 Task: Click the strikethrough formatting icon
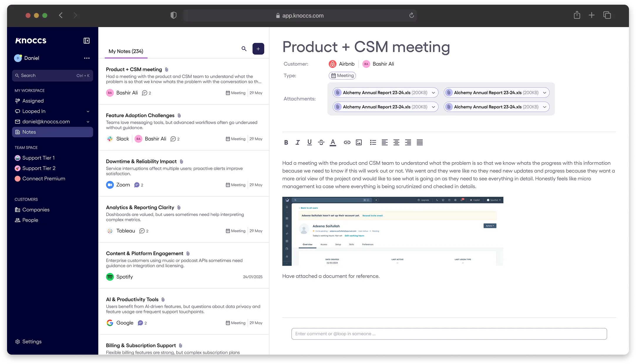click(321, 142)
